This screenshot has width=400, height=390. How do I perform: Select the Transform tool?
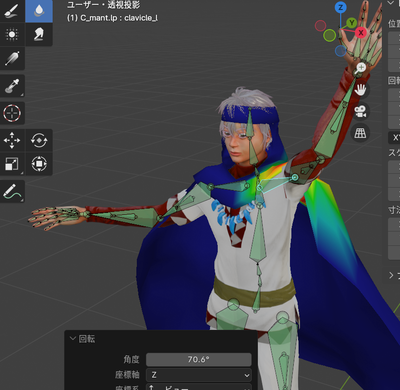pyautogui.click(x=39, y=164)
